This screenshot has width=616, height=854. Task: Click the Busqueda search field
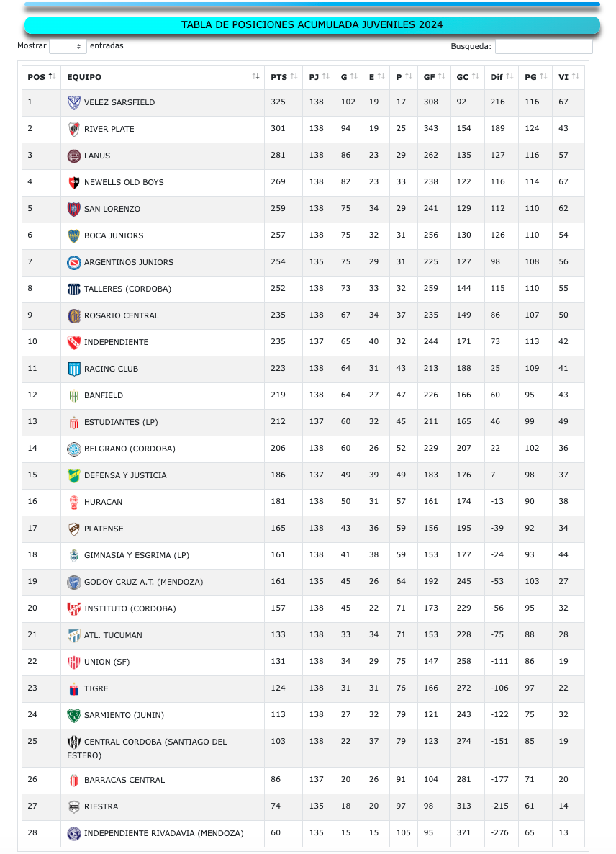point(543,46)
